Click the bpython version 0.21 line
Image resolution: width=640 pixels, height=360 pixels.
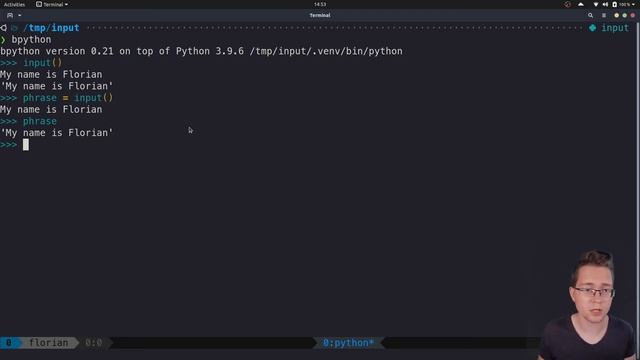coord(201,51)
